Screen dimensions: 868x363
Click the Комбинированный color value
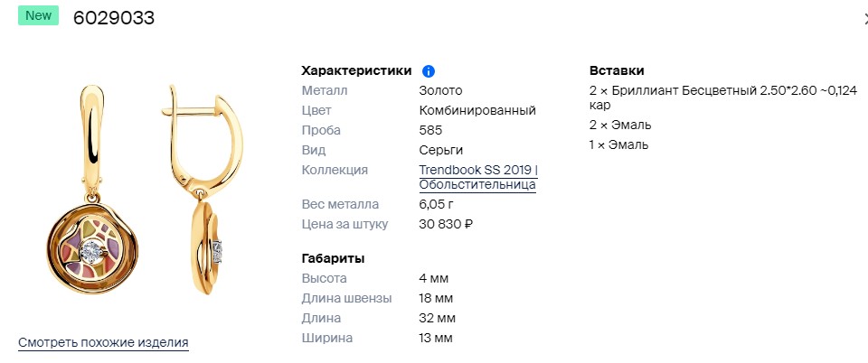coord(477,110)
